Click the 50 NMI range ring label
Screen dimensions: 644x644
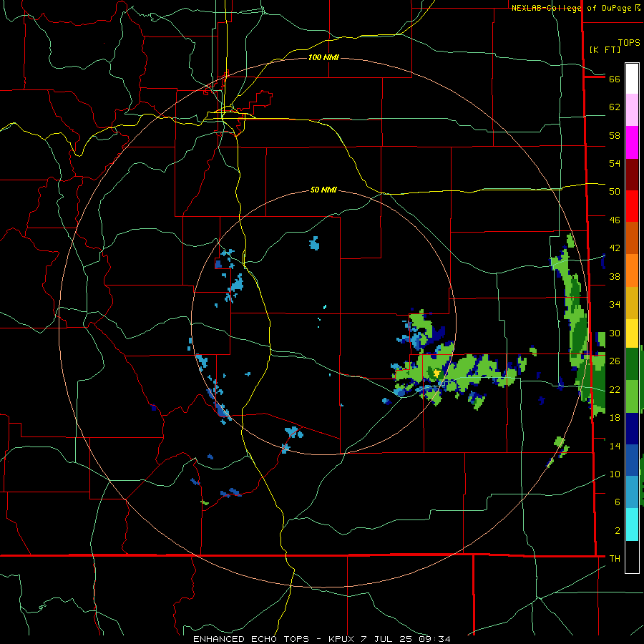click(x=323, y=190)
